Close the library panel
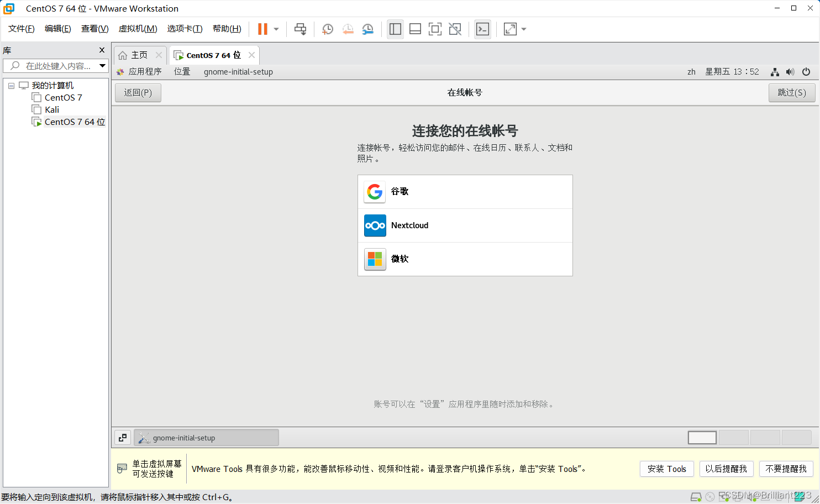The width and height of the screenshot is (820, 504). click(102, 50)
